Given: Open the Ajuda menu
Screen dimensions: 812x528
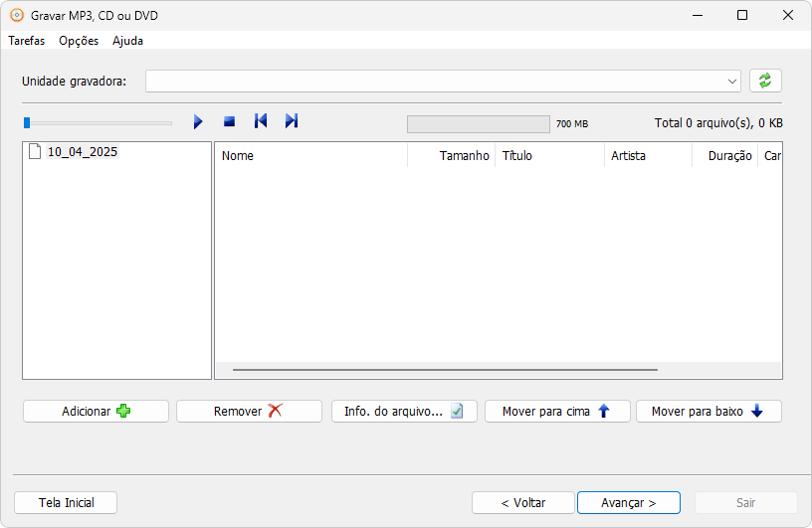Looking at the screenshot, I should click(x=127, y=41).
